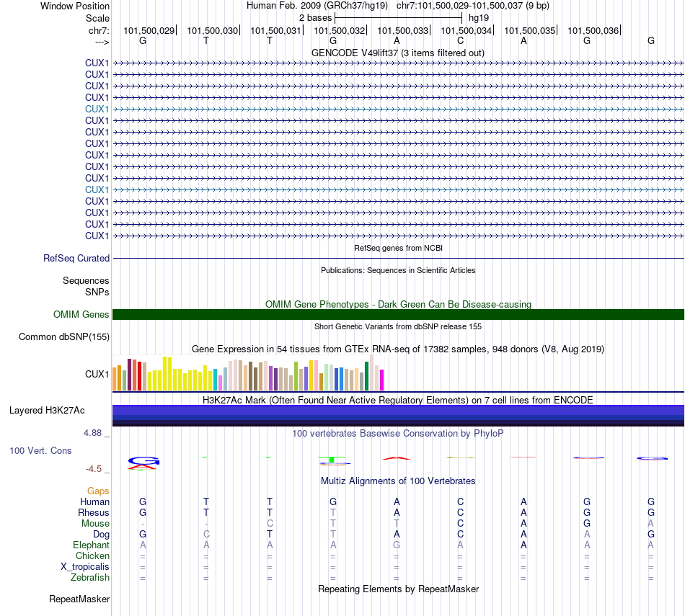The image size is (685, 616).
Task: Click Elephant row G under Human A
Action: [x=397, y=545]
